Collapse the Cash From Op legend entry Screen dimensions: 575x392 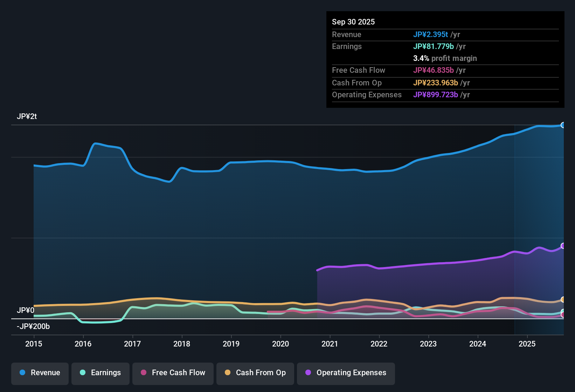tap(255, 373)
